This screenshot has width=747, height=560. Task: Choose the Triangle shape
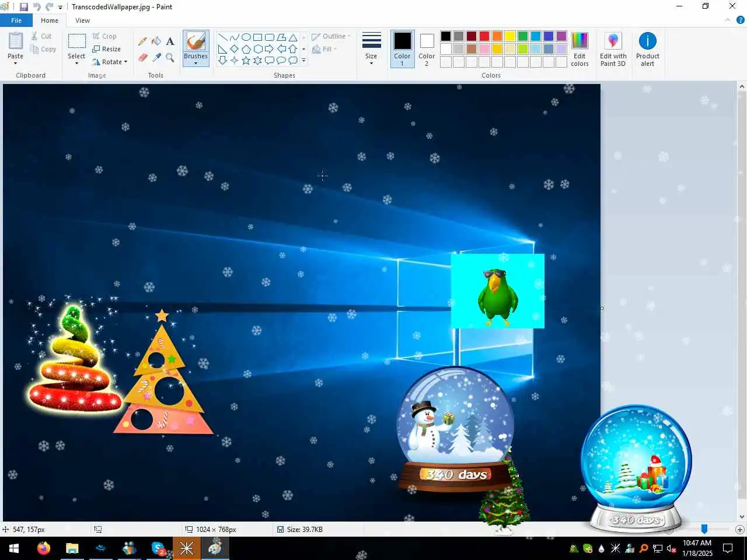293,37
